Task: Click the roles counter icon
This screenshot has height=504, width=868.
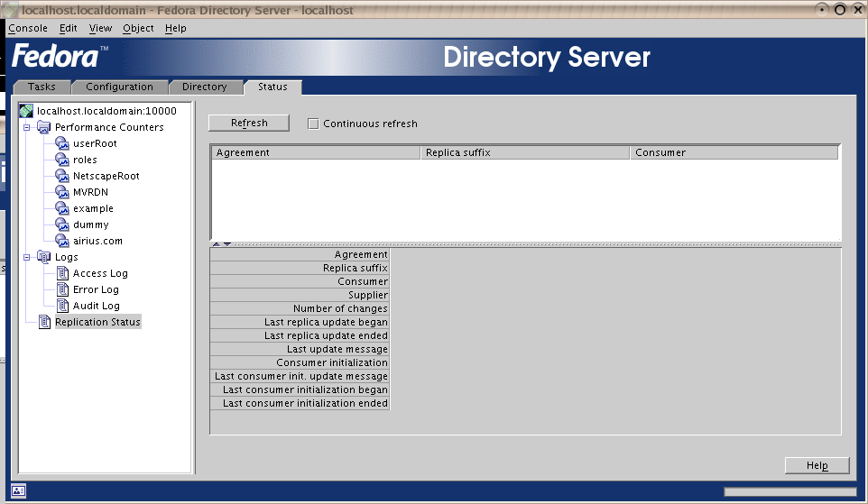Action: click(x=62, y=160)
